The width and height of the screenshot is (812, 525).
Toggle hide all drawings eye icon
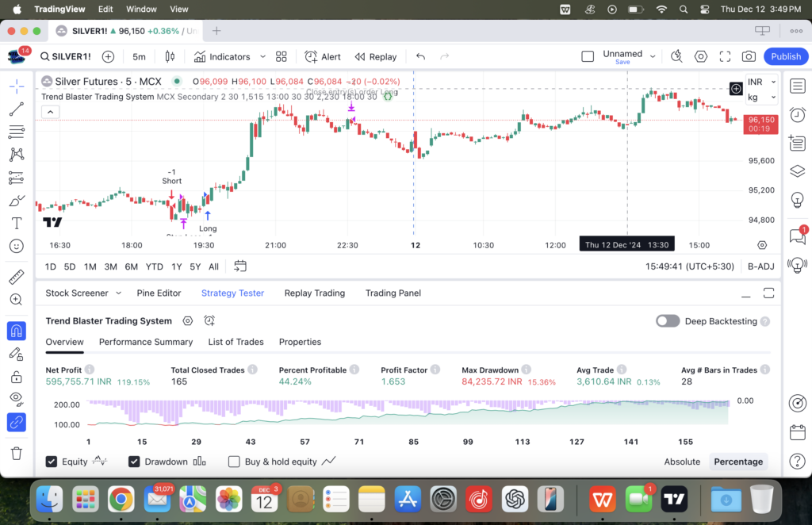point(17,399)
